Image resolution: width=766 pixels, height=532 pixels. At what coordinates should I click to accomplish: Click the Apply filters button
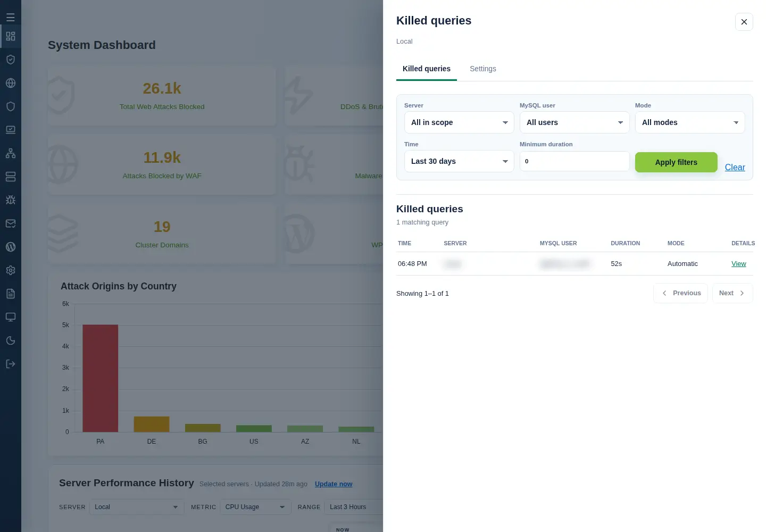[676, 162]
